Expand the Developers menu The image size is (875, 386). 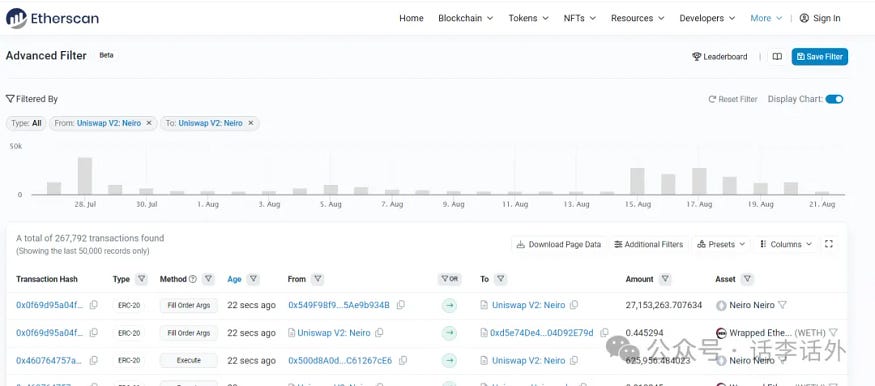point(707,18)
